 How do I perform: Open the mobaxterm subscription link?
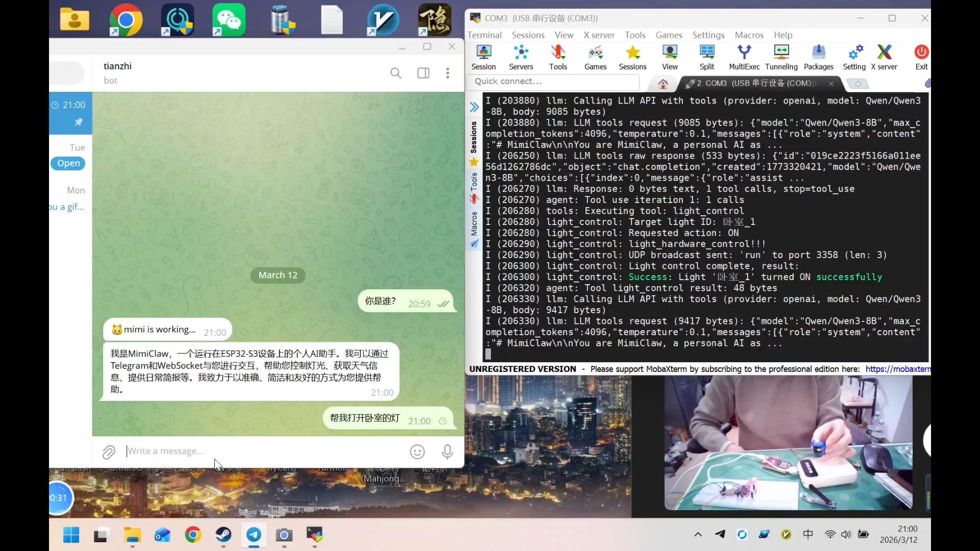pyautogui.click(x=897, y=369)
